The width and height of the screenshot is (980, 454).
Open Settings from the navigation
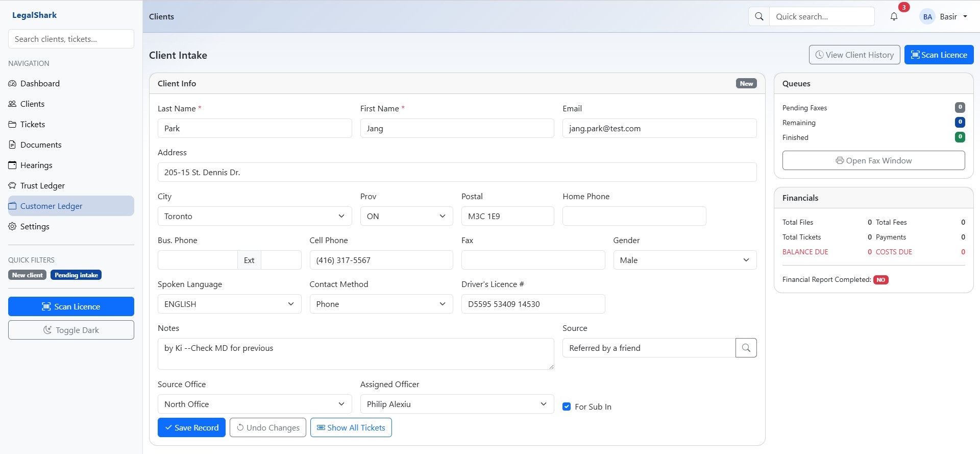click(35, 226)
